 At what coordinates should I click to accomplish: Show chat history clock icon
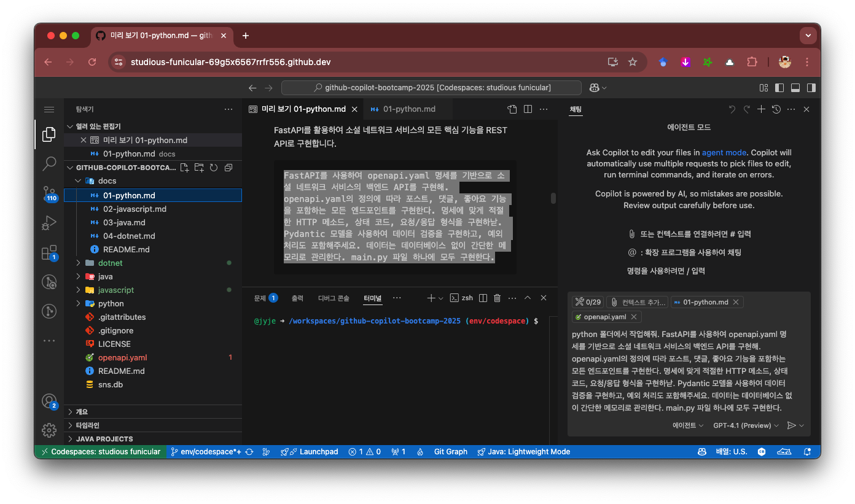click(776, 109)
